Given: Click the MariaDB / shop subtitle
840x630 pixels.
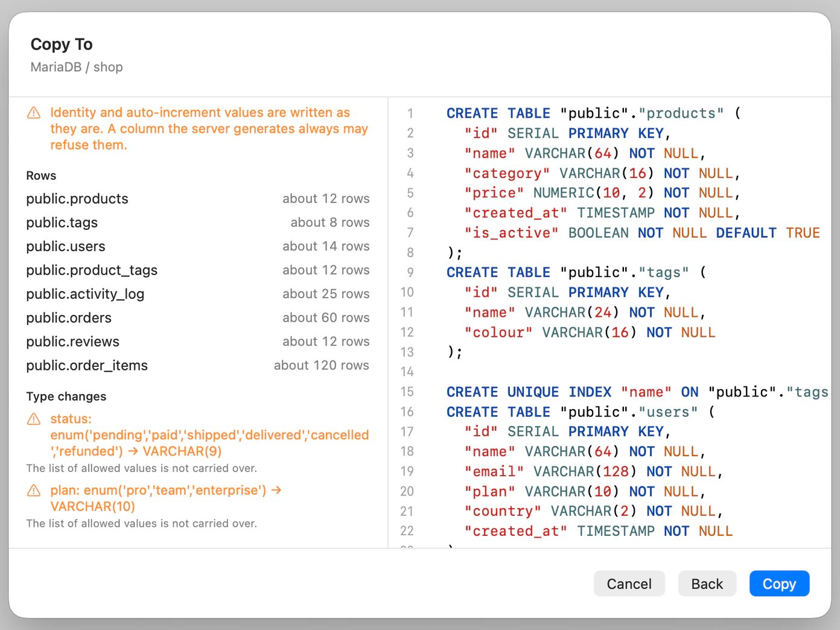Looking at the screenshot, I should (77, 67).
